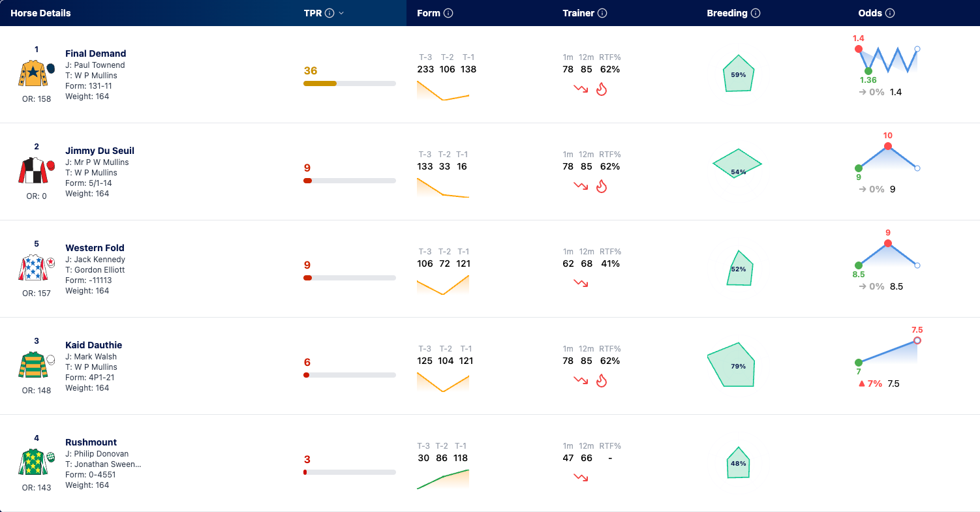Image resolution: width=980 pixels, height=512 pixels.
Task: Click the flame icon in Final Demand's trainer row
Action: [x=602, y=89]
